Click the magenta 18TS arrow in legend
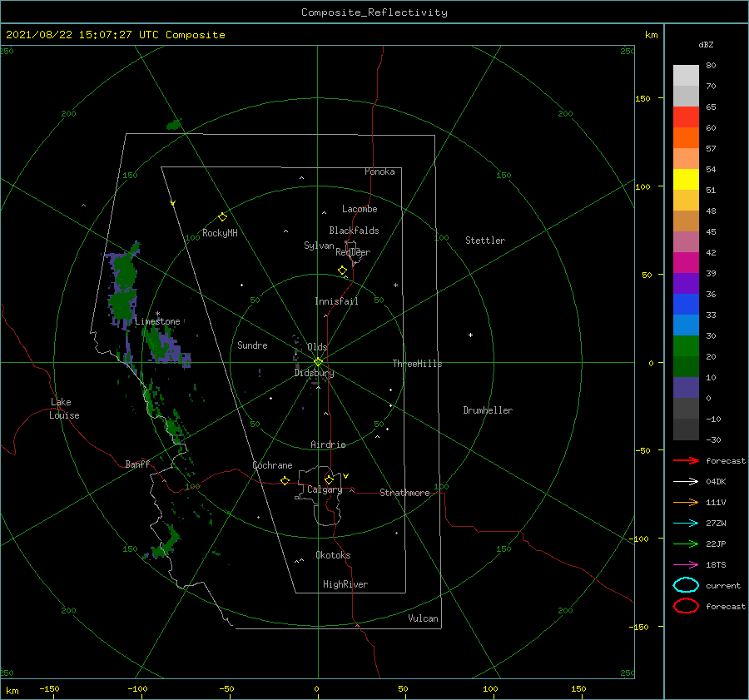 point(686,565)
